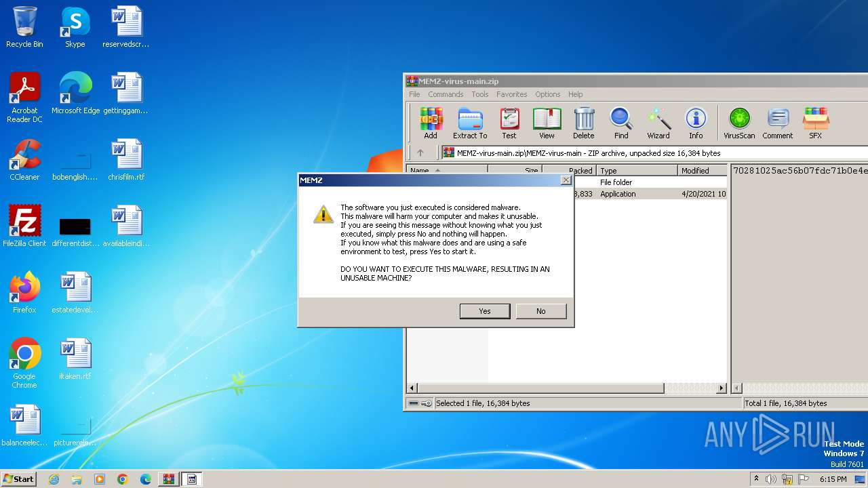This screenshot has width=868, height=488.
Task: Open the Wizard tool in WinRAR
Action: [658, 123]
